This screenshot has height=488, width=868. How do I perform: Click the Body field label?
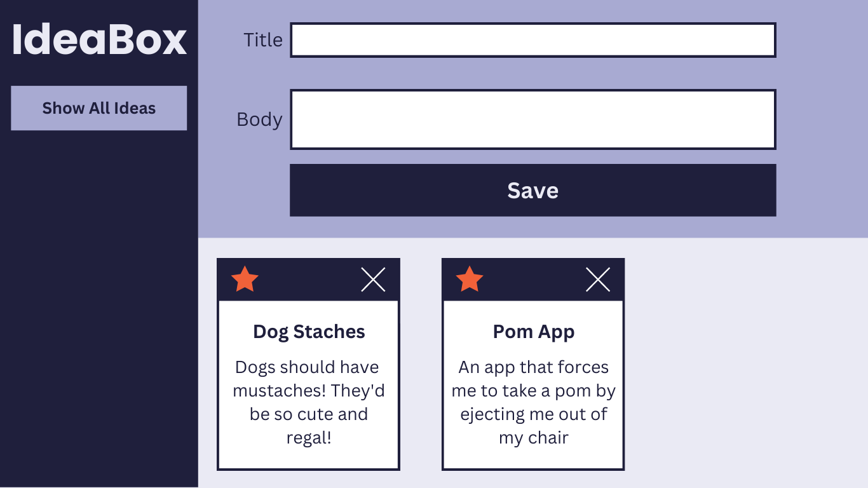(x=259, y=119)
